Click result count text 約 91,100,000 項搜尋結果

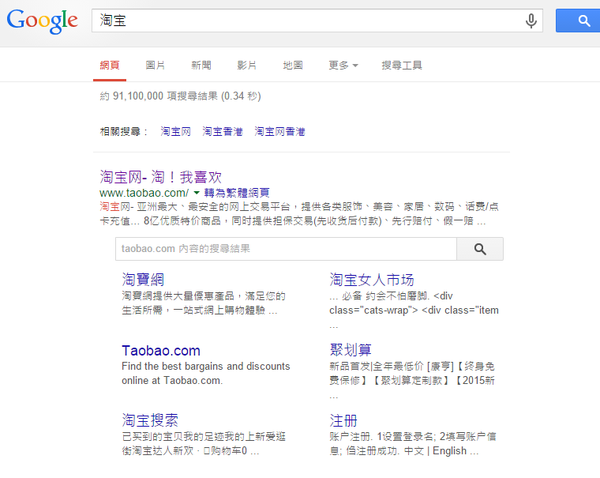click(x=159, y=96)
